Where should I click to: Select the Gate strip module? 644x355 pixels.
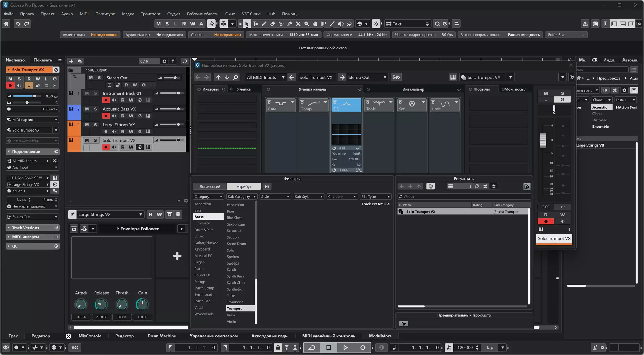281,105
